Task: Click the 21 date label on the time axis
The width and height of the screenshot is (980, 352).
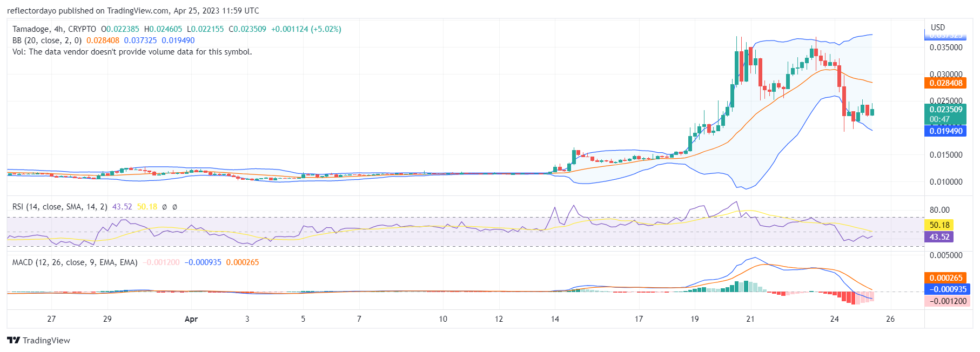Action: point(750,319)
